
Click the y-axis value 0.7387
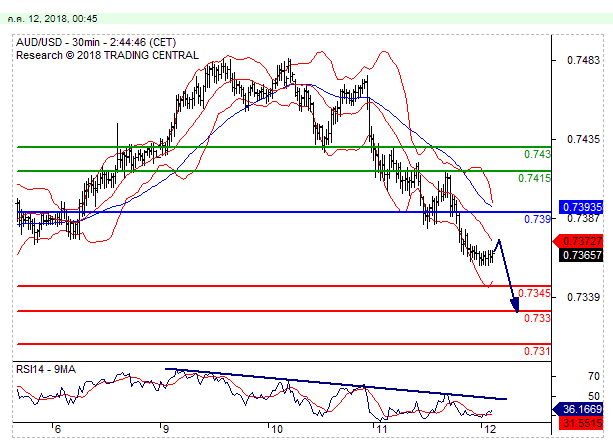coord(583,219)
